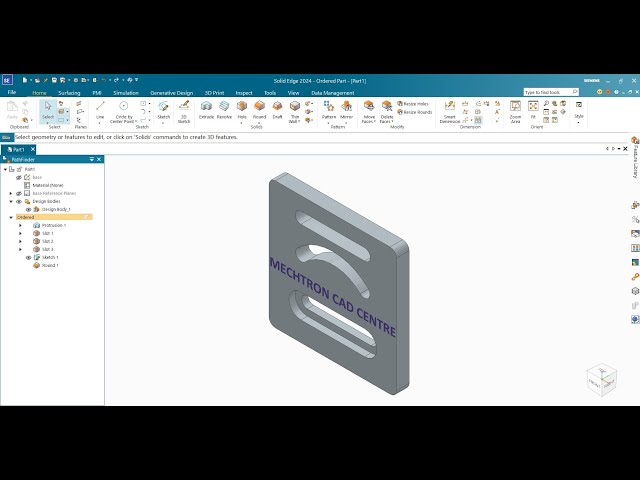The width and height of the screenshot is (640, 480).
Task: Choose the Round tool in Solids
Action: (x=259, y=111)
